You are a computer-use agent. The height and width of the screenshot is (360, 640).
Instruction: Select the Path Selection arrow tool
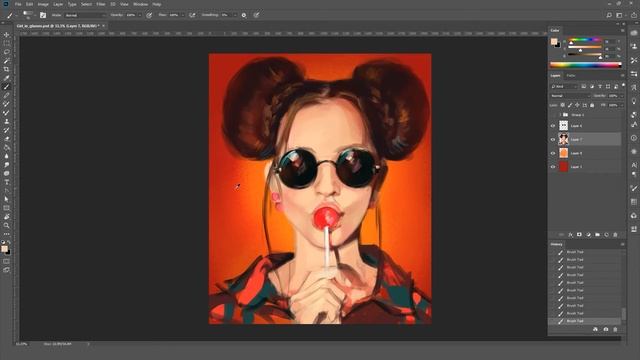[x=7, y=199]
